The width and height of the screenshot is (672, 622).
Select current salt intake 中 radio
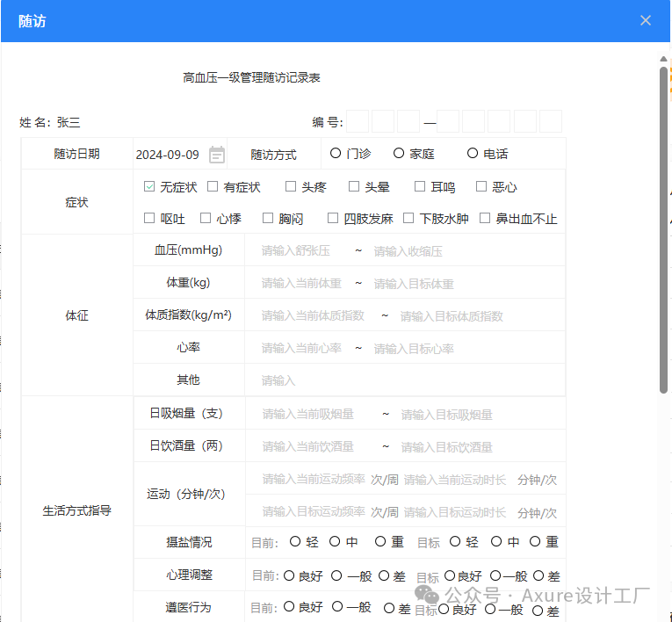(335, 541)
